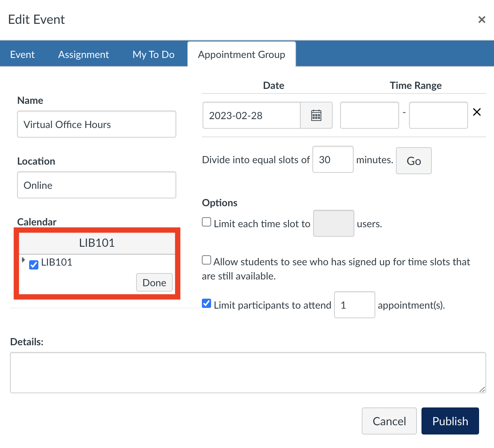Click the LIB101 calendar header button

pyautogui.click(x=97, y=243)
